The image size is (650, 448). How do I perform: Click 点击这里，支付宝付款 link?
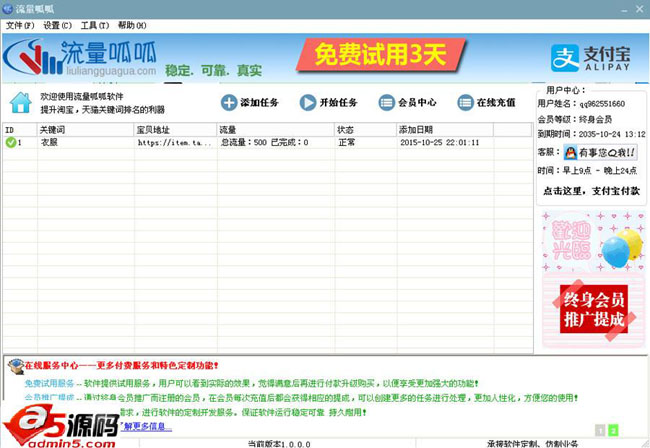tap(592, 191)
